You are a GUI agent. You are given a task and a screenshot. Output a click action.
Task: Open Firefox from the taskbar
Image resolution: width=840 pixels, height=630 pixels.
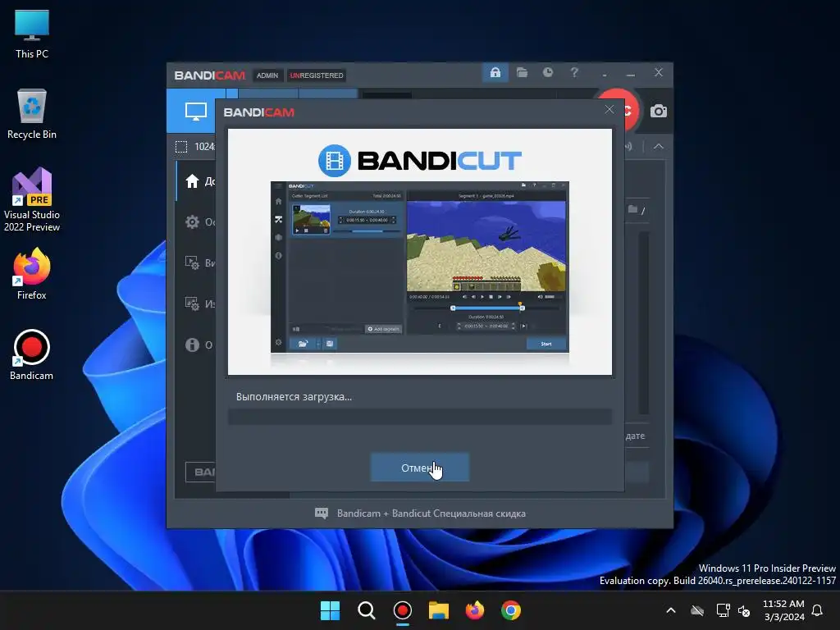pos(475,610)
